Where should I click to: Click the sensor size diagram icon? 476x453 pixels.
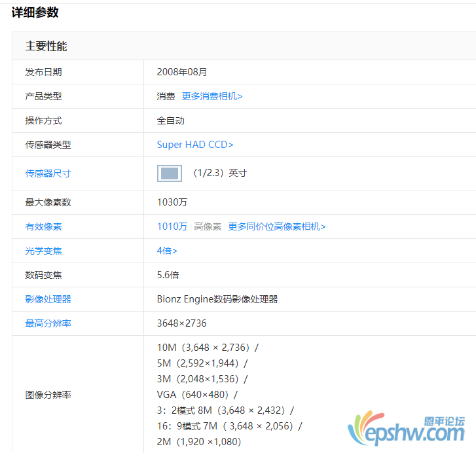tap(170, 173)
